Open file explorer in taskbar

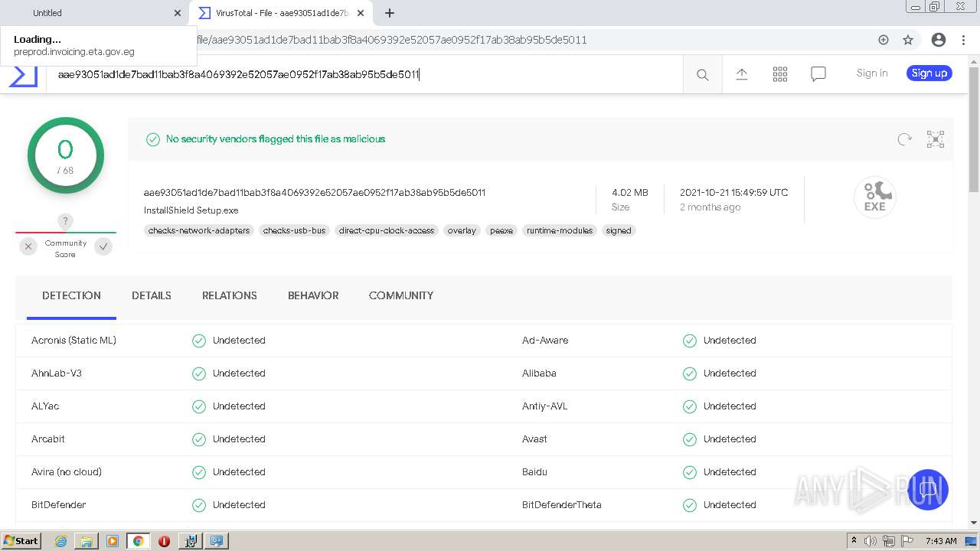pyautogui.click(x=87, y=541)
